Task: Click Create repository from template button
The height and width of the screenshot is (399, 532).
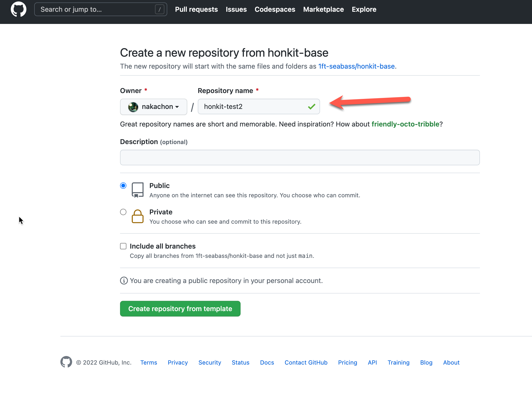Action: point(180,308)
